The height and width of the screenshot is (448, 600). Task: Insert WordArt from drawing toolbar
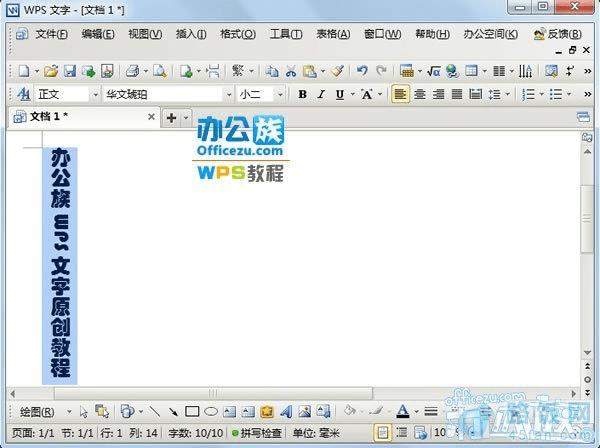[x=286, y=412]
